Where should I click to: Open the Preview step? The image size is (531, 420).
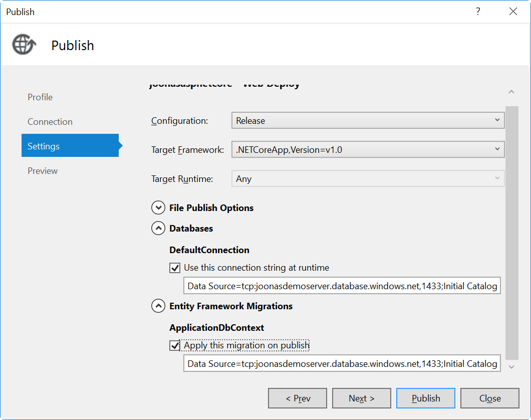[x=43, y=171]
